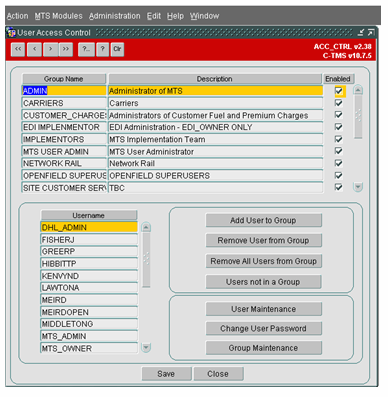Select the ADMIN group name field
Image resolution: width=388 pixels, height=397 pixels.
pyautogui.click(x=64, y=91)
